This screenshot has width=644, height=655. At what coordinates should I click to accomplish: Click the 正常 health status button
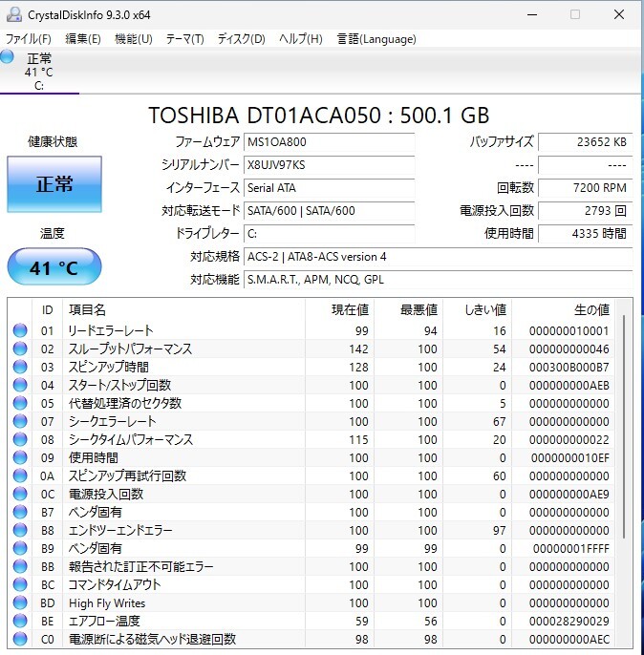54,184
